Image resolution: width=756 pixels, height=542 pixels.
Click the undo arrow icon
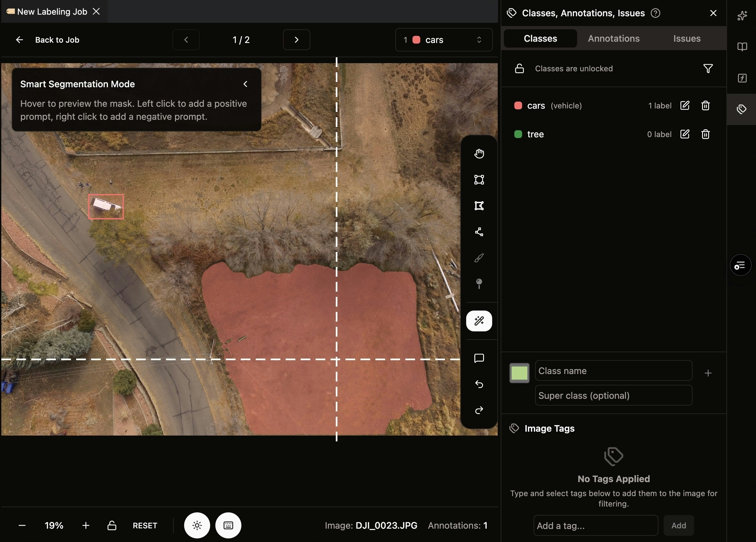[x=479, y=384]
